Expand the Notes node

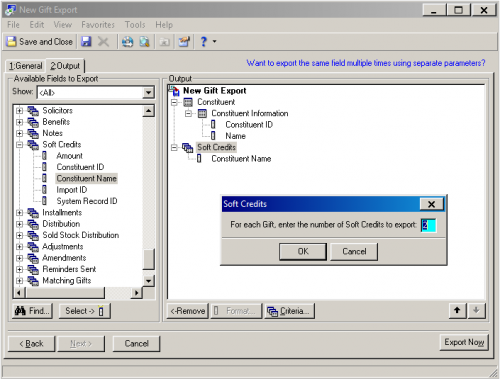(19, 133)
